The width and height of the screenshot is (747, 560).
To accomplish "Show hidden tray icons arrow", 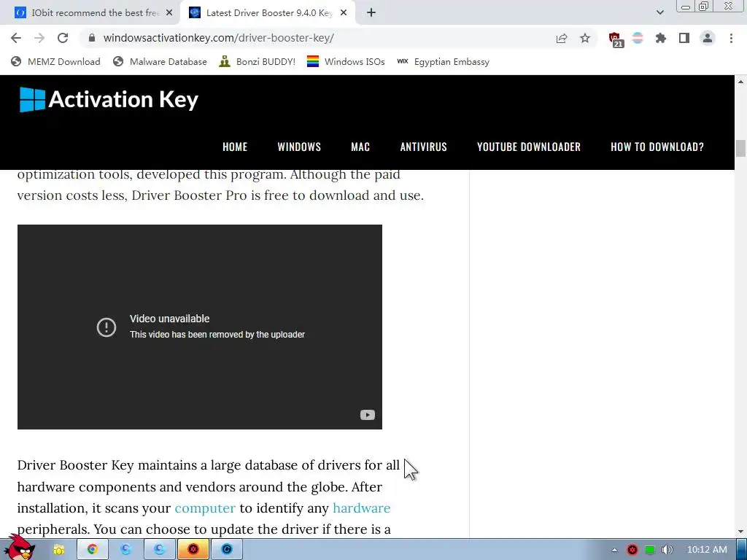I will 614,550.
